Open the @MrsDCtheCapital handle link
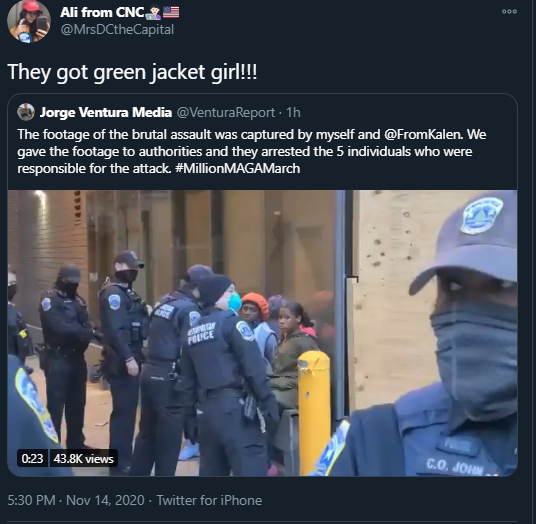536x524 pixels. pos(117,29)
